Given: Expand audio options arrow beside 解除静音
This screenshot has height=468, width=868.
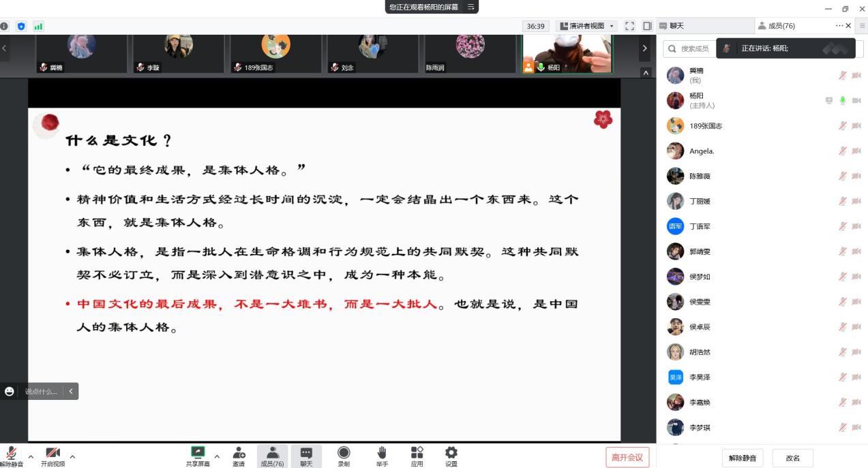Looking at the screenshot, I should (31, 456).
